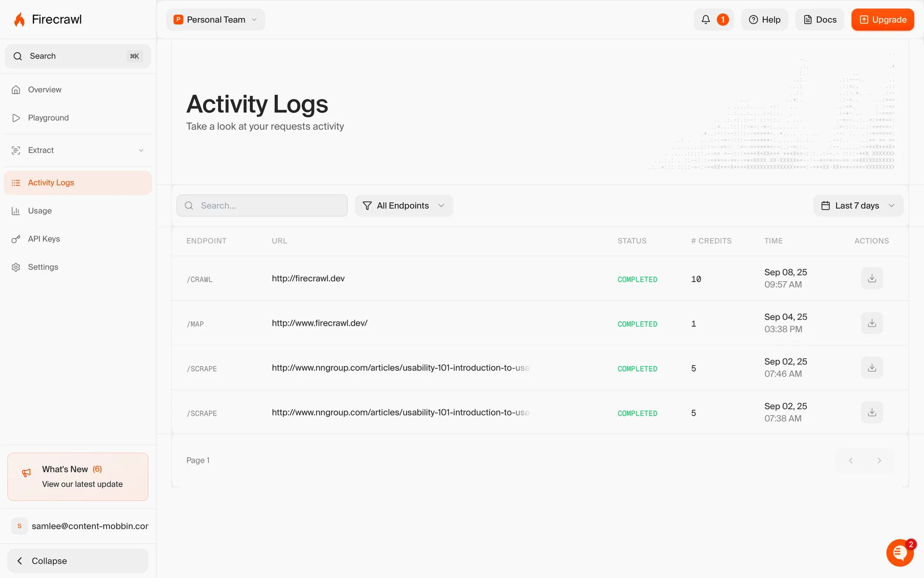Click the Firecrawl flame logo
The image size is (924, 578).
tap(19, 20)
